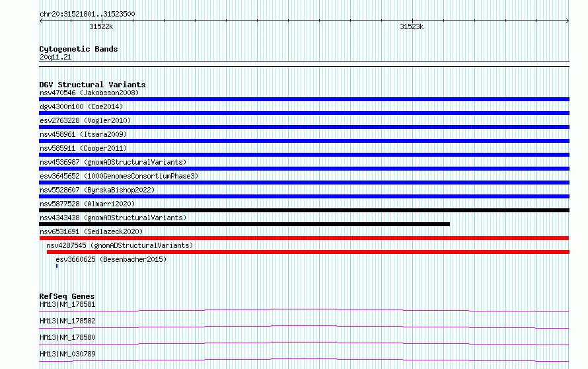The height and width of the screenshot is (369, 588).
Task: Click the RefSeq Genes track title
Action: (67, 296)
